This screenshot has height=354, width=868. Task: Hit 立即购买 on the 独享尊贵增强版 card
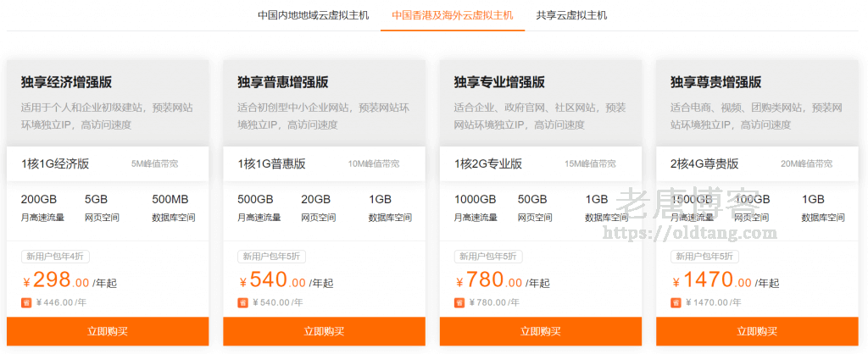pyautogui.click(x=757, y=331)
